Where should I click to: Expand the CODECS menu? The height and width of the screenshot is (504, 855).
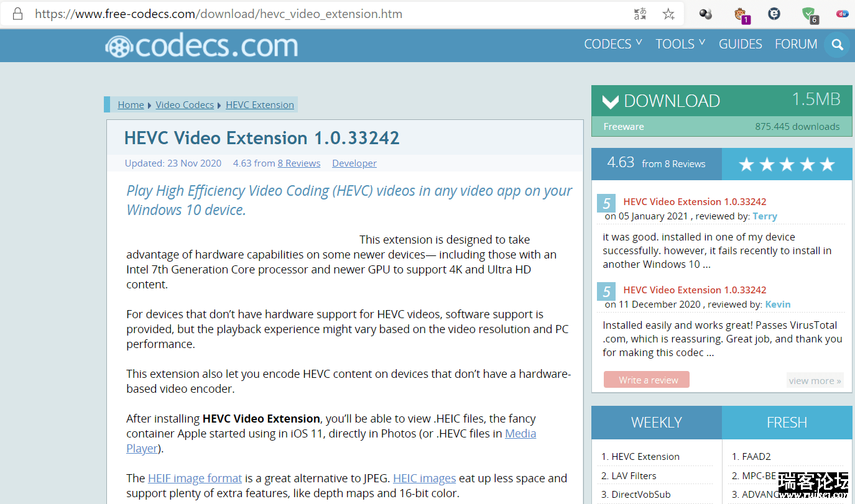pos(613,44)
